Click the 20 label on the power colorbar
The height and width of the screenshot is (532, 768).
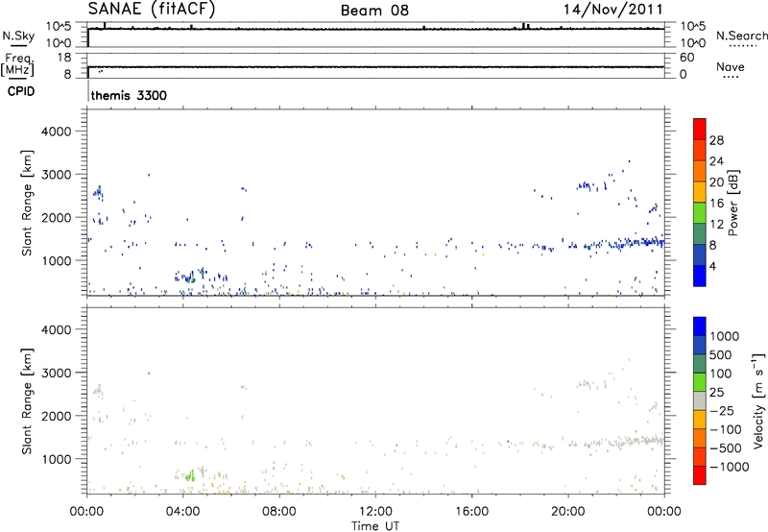(x=716, y=182)
